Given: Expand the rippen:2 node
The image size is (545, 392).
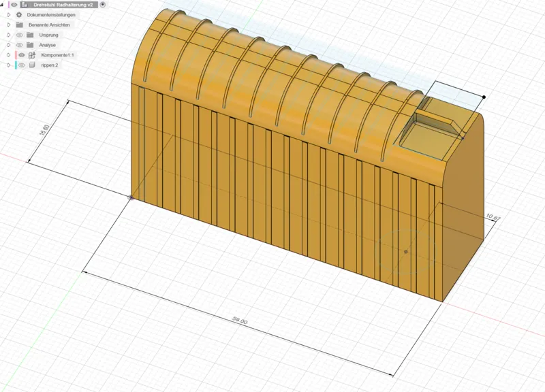Looking at the screenshot, I should click(9, 65).
